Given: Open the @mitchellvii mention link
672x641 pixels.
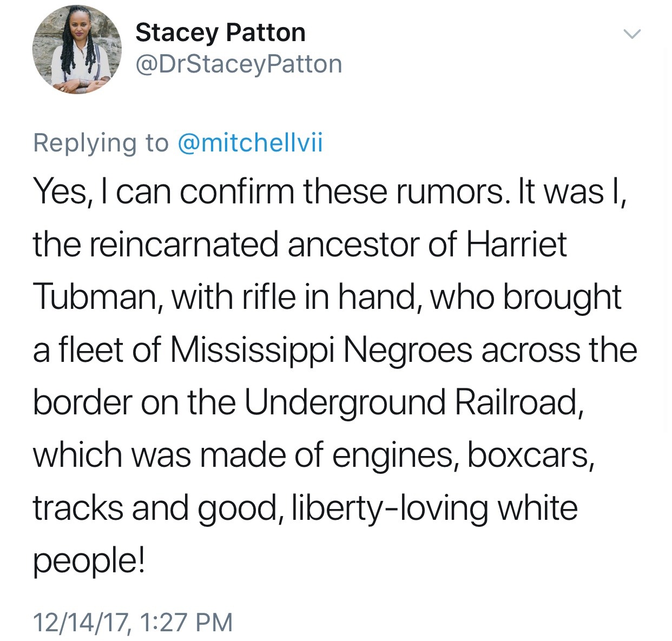Looking at the screenshot, I should (x=250, y=143).
